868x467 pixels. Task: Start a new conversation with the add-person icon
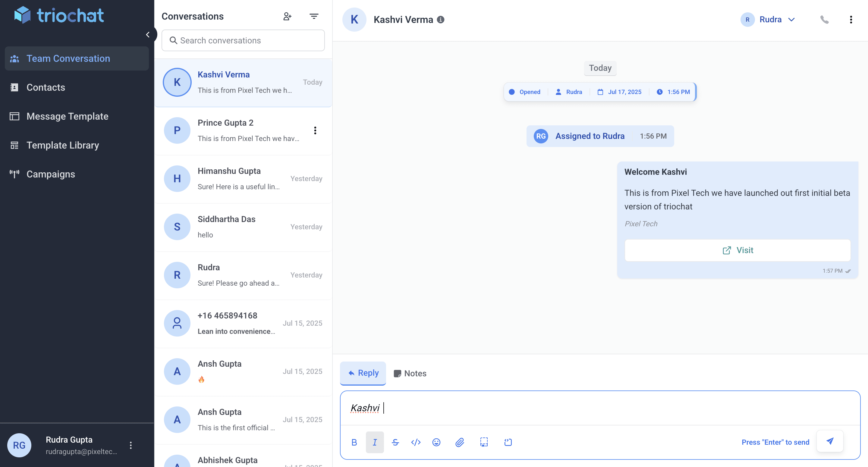tap(288, 16)
